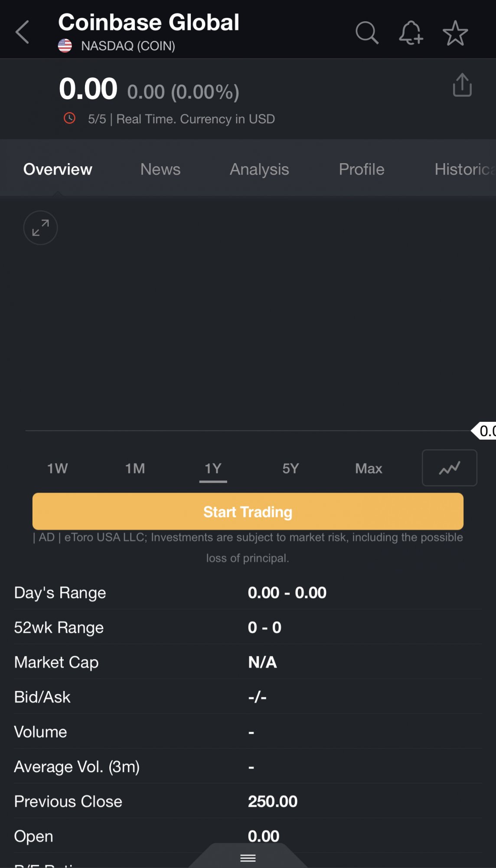This screenshot has width=496, height=868.
Task: Expand chart to fullscreen
Action: pyautogui.click(x=40, y=228)
